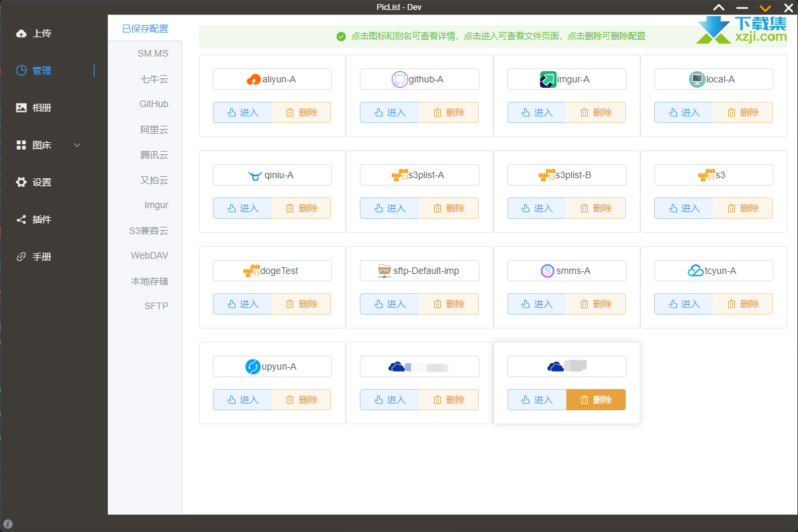Screen dimensions: 798x532
Task: Click the upload cloud icon in sidebar
Action: (x=21, y=33)
